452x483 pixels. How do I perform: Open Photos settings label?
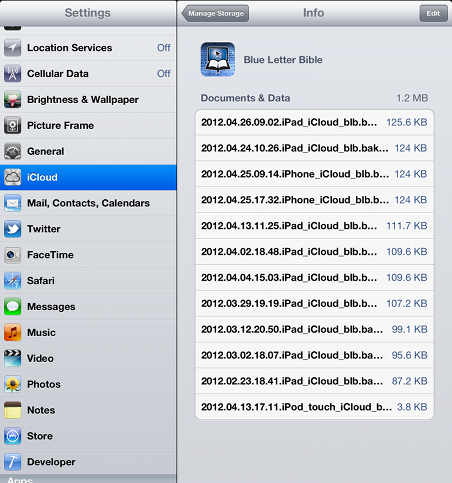pyautogui.click(x=44, y=384)
